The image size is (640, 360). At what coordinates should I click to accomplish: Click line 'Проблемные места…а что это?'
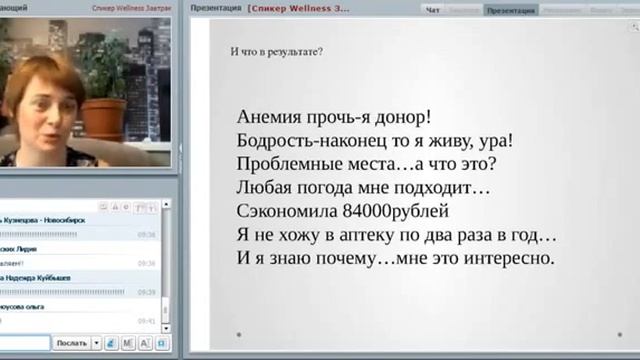coord(367,164)
